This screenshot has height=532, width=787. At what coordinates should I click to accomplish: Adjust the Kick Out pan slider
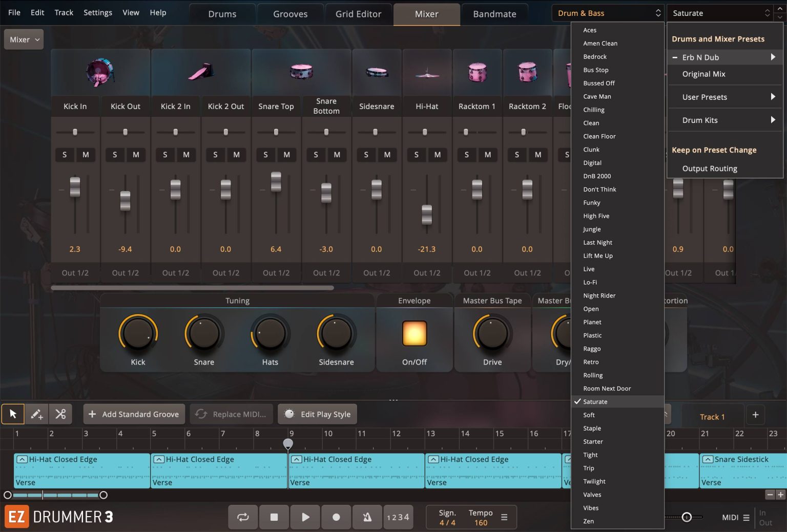pyautogui.click(x=126, y=132)
